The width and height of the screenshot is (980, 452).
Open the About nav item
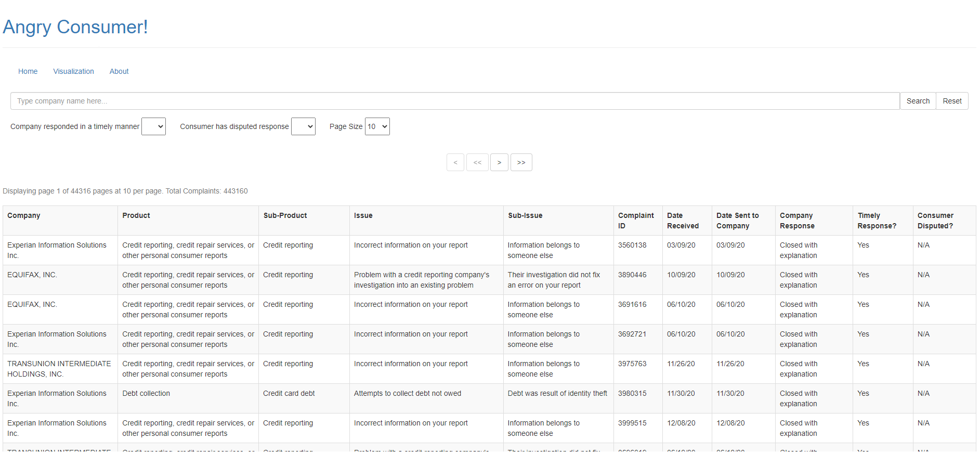pyautogui.click(x=119, y=71)
